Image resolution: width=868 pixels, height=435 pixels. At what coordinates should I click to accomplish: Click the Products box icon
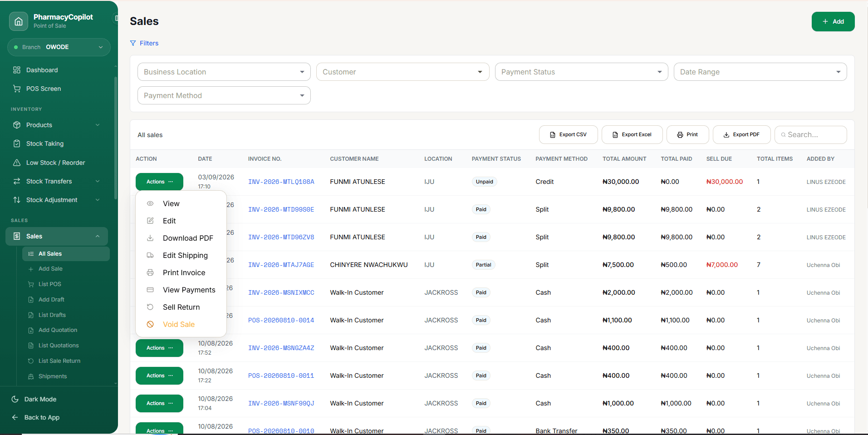click(x=17, y=125)
